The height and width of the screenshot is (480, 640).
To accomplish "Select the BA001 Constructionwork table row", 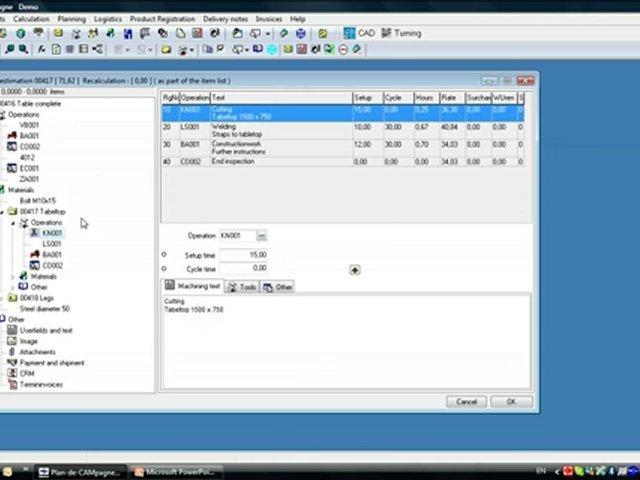I will 342,148.
